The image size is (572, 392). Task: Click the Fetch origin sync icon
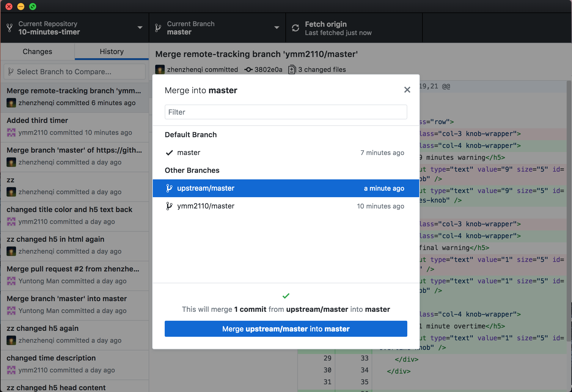295,28
